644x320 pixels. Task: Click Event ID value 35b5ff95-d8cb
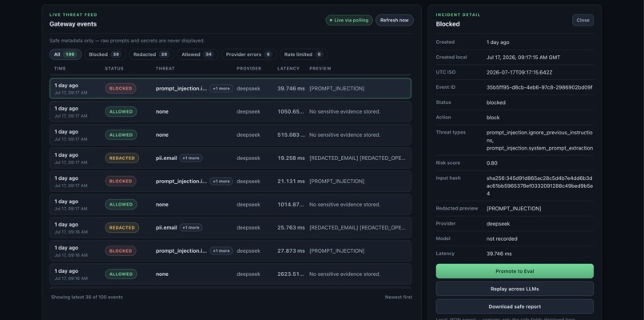coord(539,87)
